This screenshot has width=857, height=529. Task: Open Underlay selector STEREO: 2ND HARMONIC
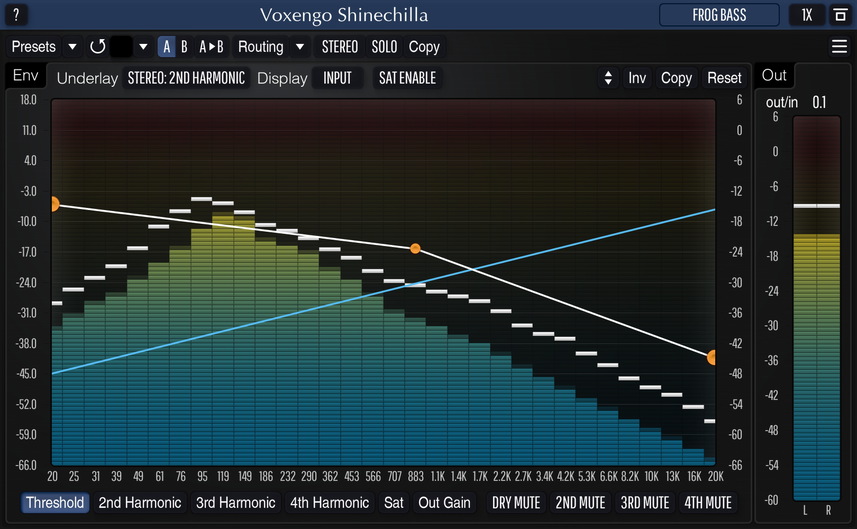coord(186,78)
